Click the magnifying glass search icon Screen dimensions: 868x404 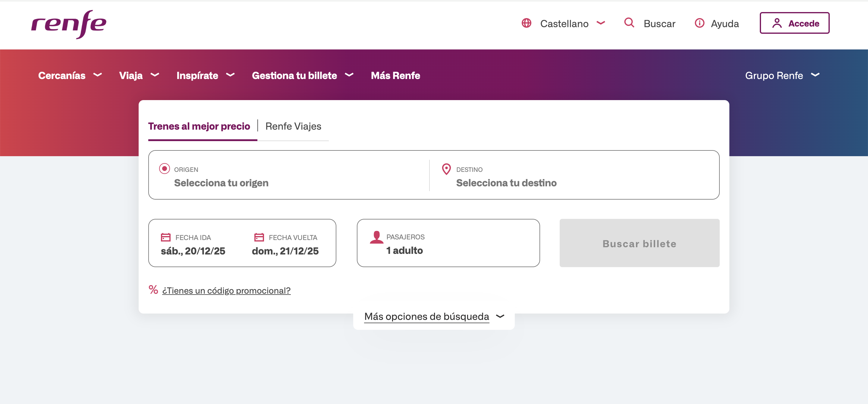629,23
